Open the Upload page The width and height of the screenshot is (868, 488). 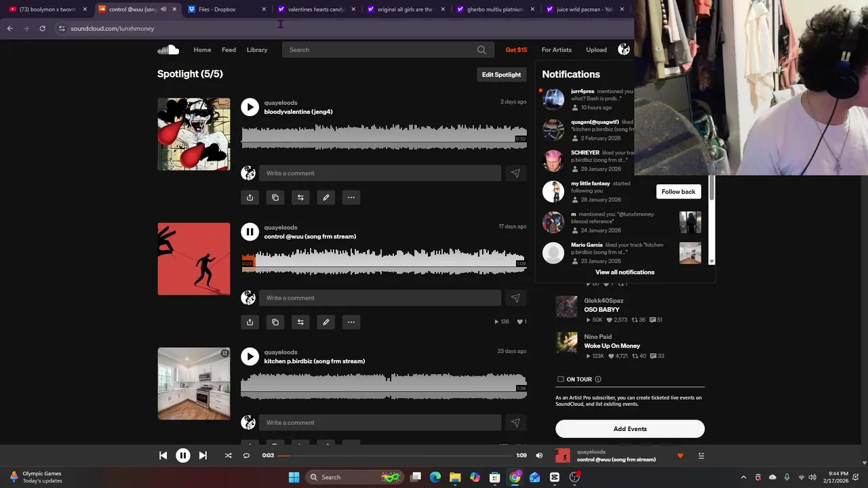(597, 49)
